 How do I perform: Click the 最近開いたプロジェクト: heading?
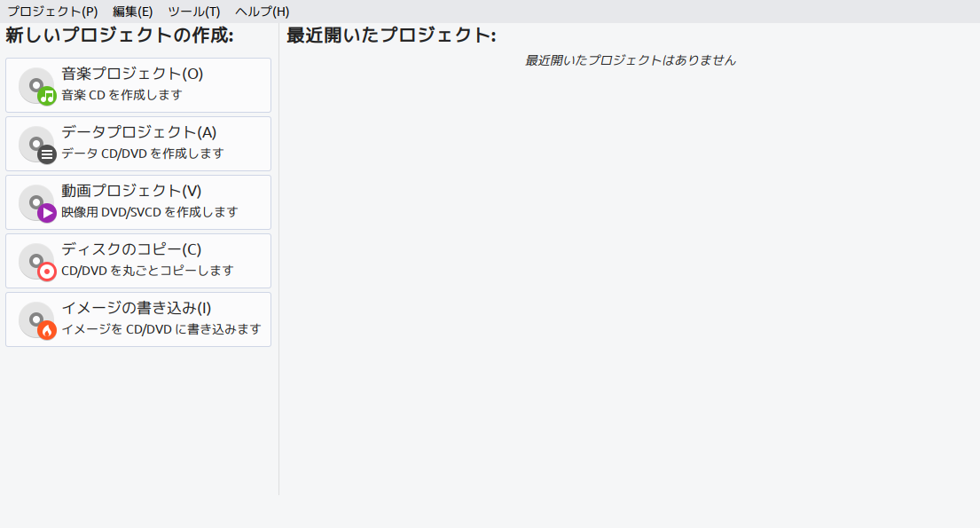tap(391, 35)
